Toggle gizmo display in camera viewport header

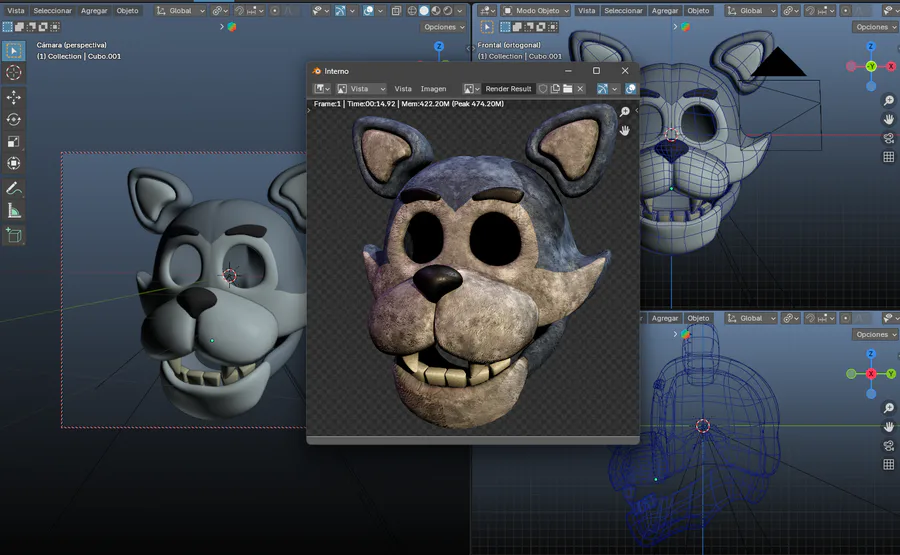click(x=340, y=10)
